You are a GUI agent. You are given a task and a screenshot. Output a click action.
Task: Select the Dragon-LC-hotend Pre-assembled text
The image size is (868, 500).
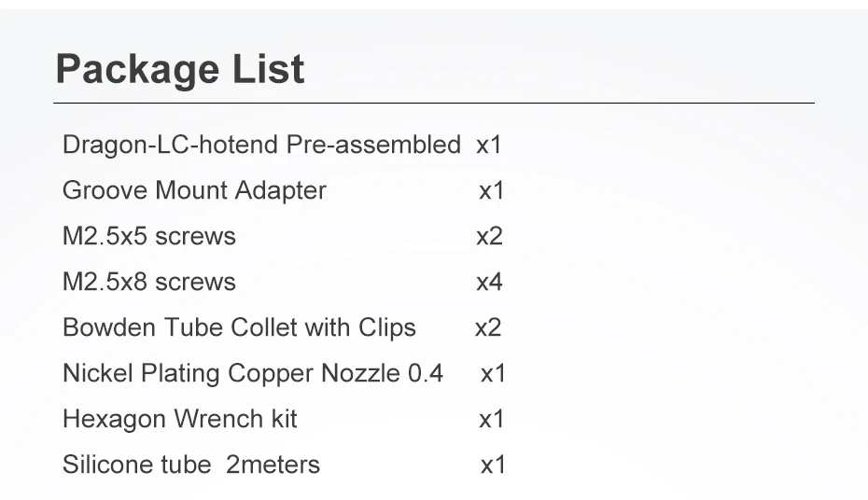(262, 145)
